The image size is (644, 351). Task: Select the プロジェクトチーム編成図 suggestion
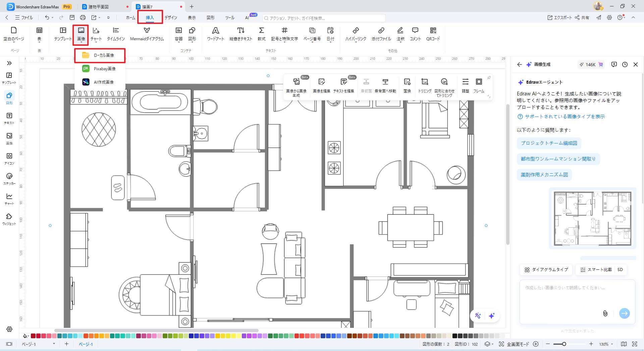pyautogui.click(x=549, y=143)
